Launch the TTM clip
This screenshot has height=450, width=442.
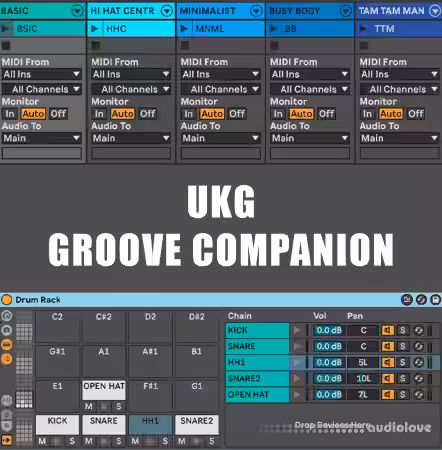(363, 29)
